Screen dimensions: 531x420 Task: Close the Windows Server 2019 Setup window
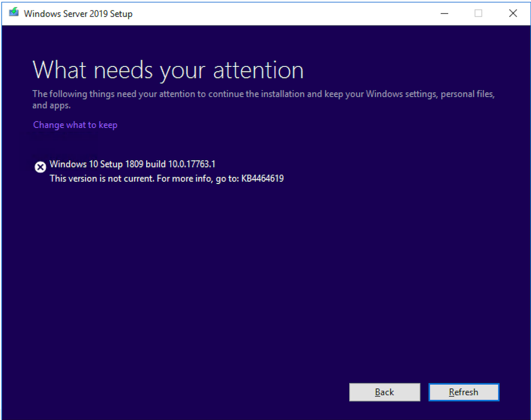513,13
